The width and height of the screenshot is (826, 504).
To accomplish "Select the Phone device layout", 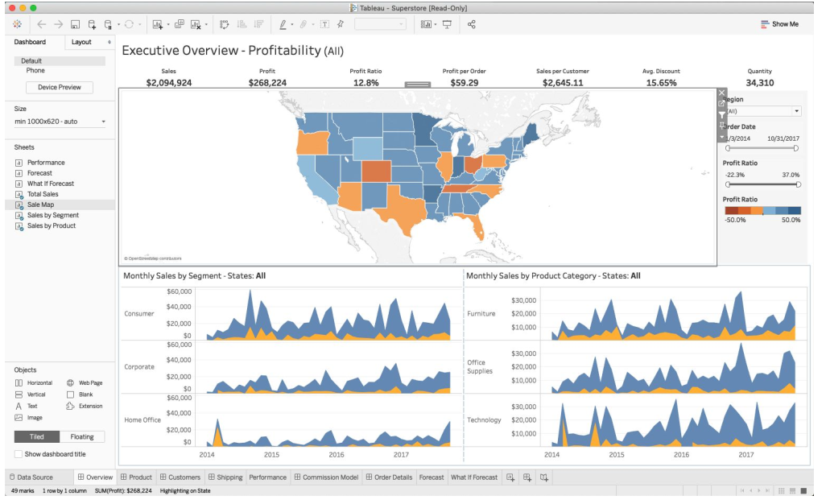I will [x=35, y=71].
